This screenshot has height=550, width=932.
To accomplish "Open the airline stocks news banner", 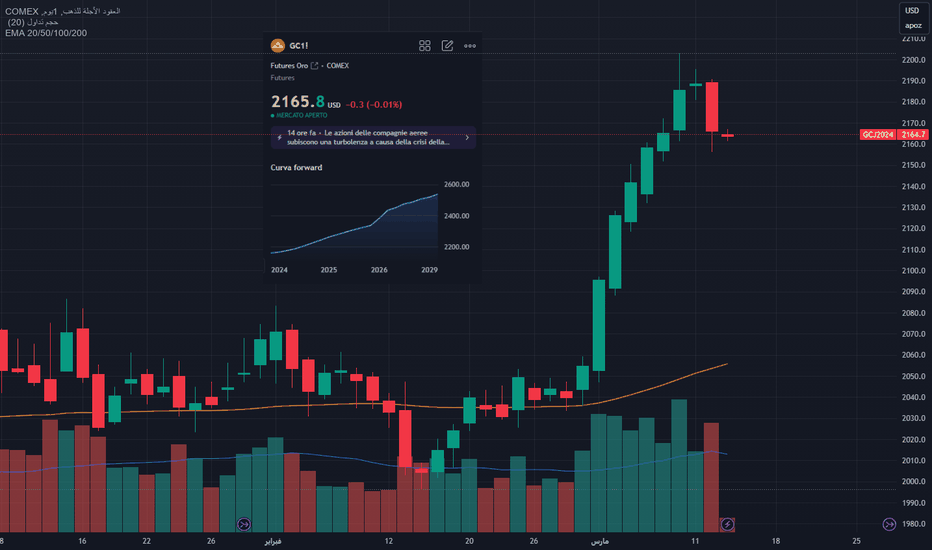I will click(x=373, y=137).
